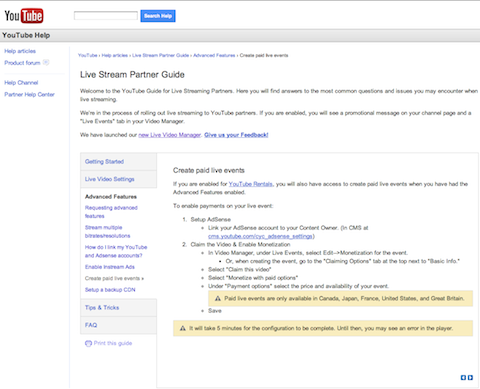Open the cms.youtube.com adsense settings link
The image size is (480, 389).
[x=260, y=236]
